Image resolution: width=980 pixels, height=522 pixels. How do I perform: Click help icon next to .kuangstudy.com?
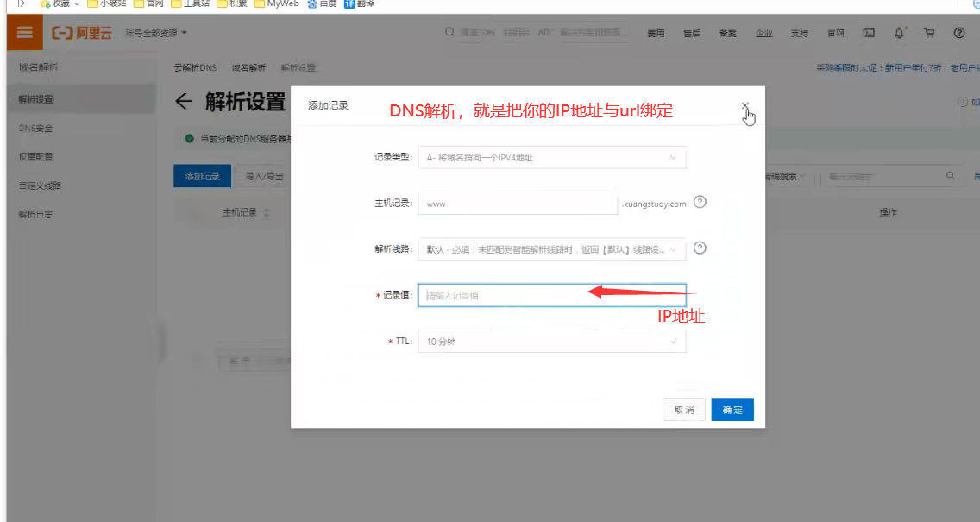click(700, 203)
